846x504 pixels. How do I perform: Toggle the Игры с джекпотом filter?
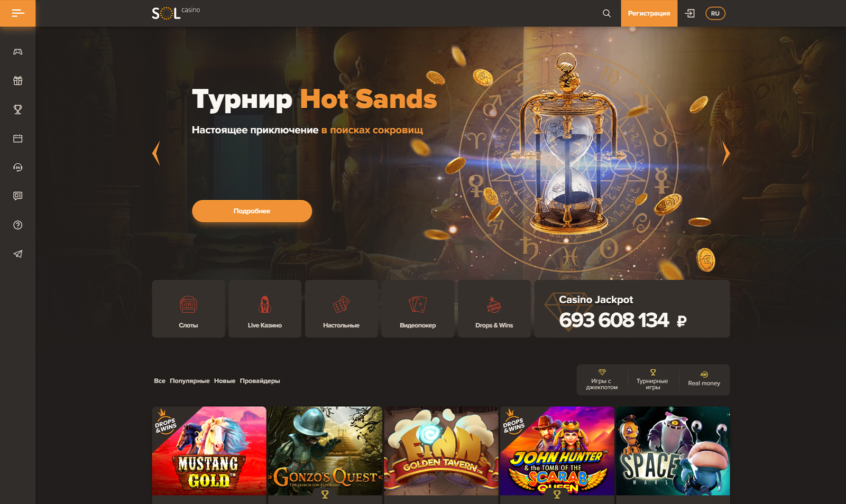(602, 379)
